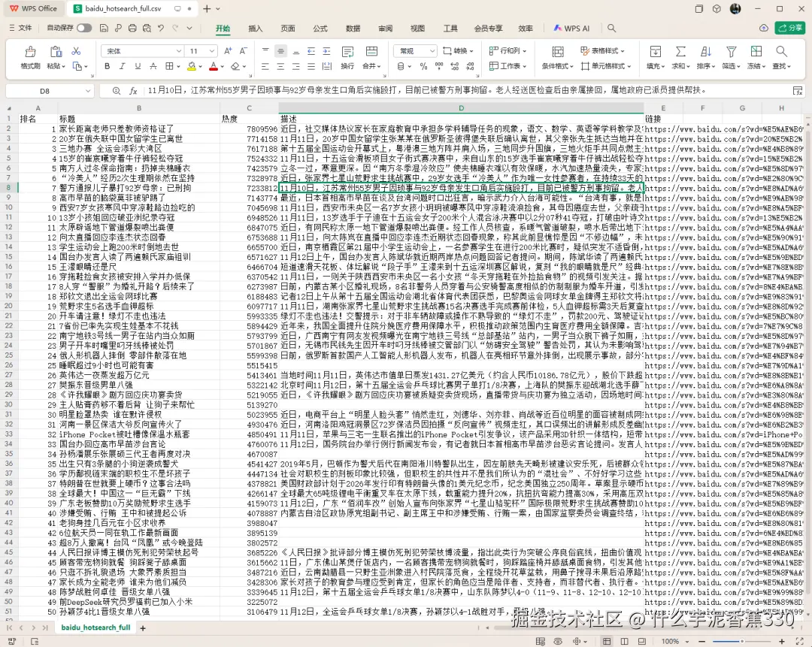Switch to the 视图 (View) tab
Viewport: 812px width, 647px height.
[x=417, y=28]
